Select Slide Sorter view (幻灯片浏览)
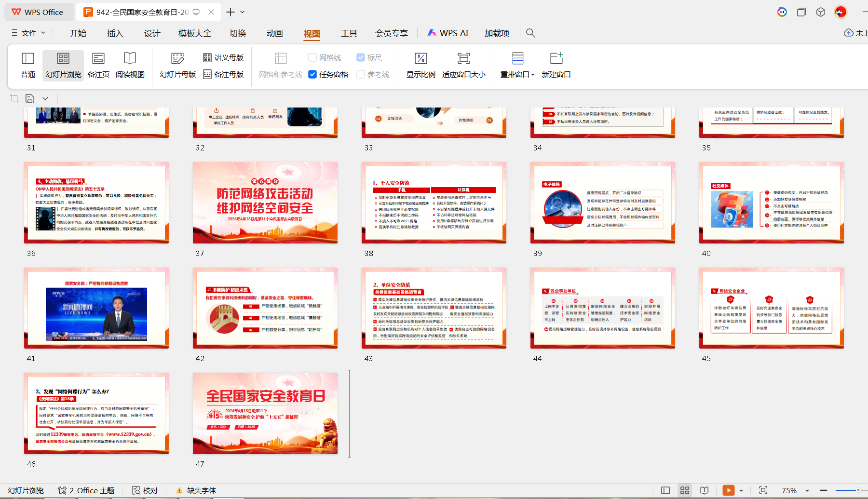 click(x=63, y=65)
